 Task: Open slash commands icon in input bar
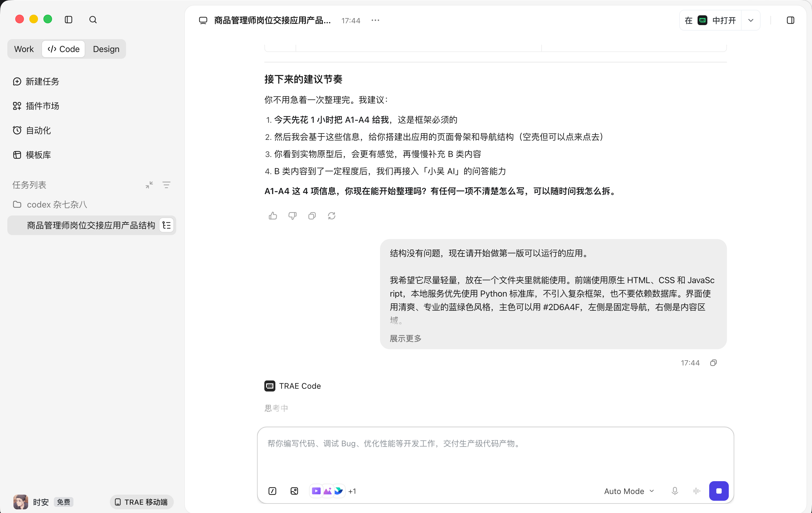coord(272,491)
